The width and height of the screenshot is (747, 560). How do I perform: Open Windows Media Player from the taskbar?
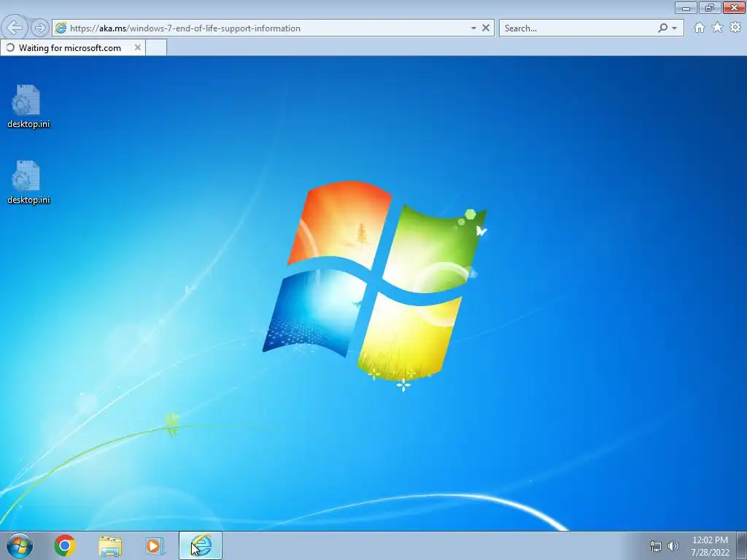tap(155, 545)
